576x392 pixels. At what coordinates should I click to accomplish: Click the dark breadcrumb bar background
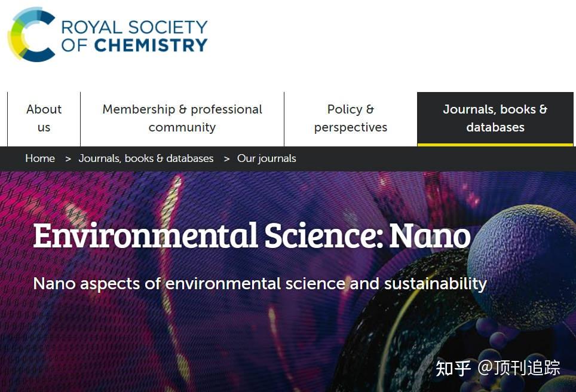click(x=388, y=158)
